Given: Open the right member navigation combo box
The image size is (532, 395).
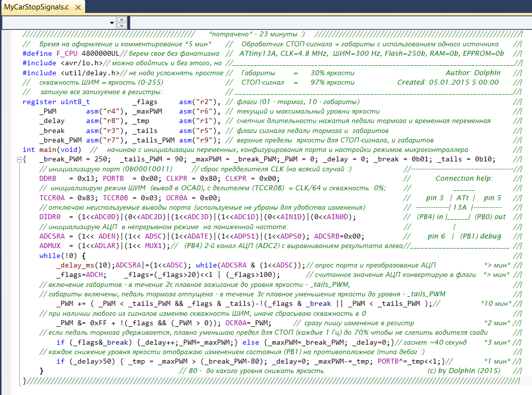Looking at the screenshot, I should [x=328, y=23].
